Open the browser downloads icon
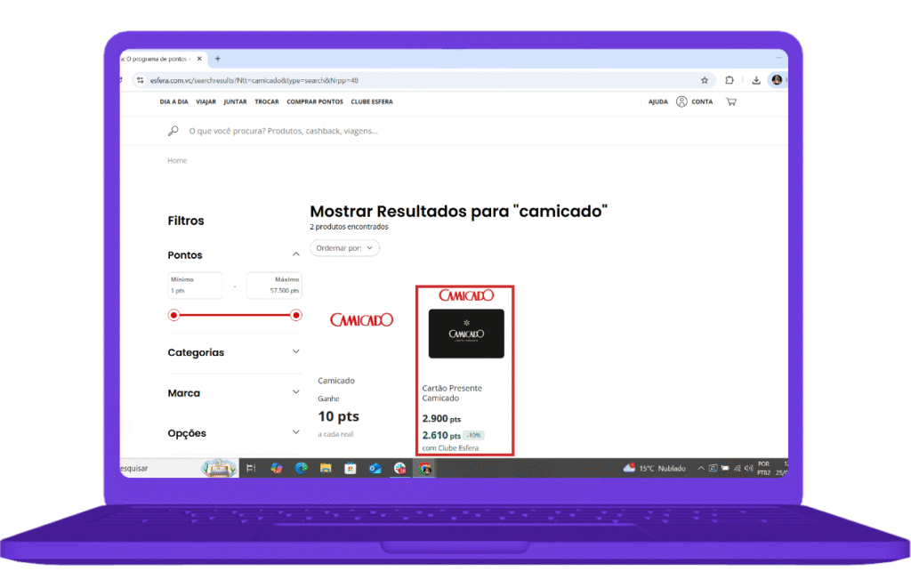911x588 pixels. [x=756, y=80]
